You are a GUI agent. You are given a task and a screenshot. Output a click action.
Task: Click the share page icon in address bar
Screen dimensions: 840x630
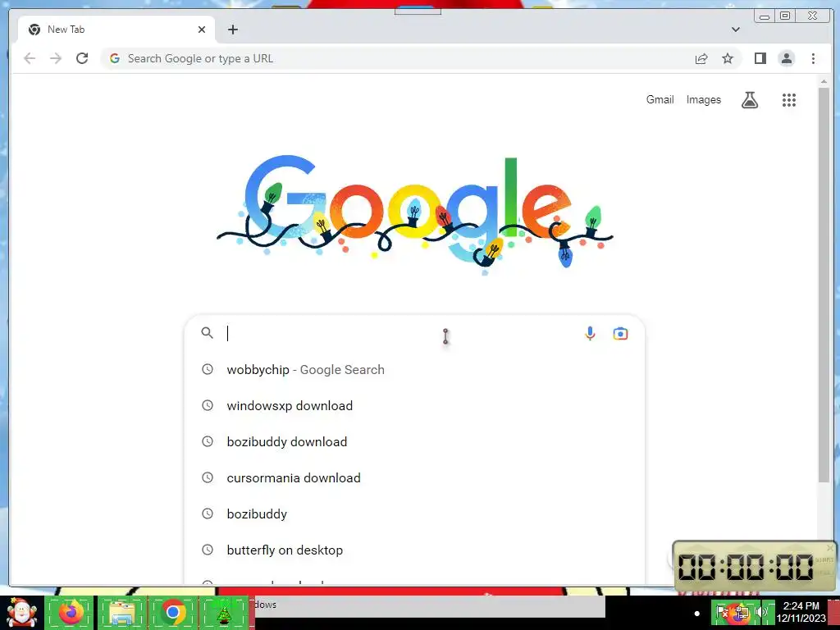coord(701,58)
